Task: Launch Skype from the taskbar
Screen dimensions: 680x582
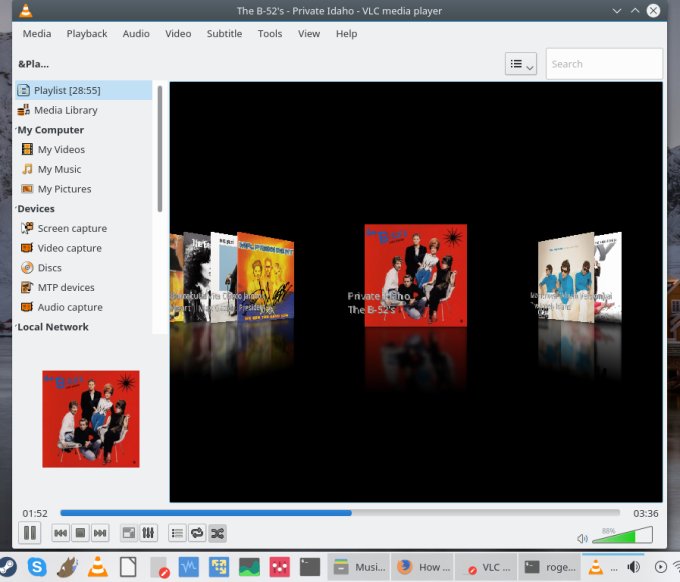Action: pos(37,567)
